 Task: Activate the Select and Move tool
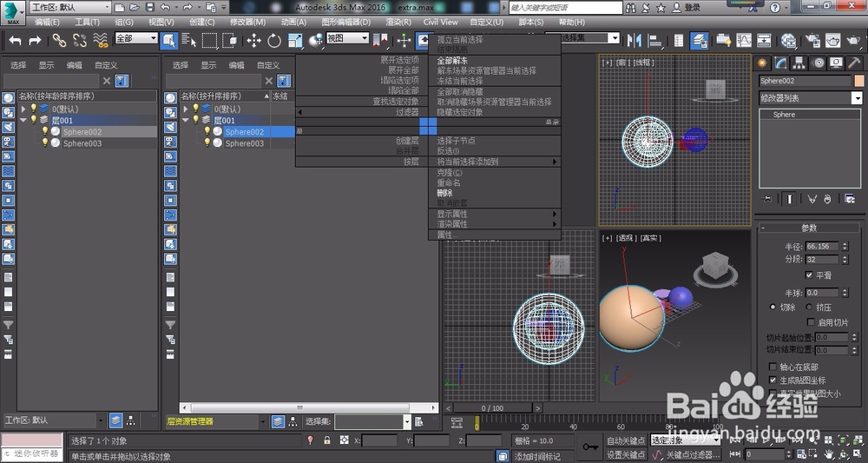pos(254,41)
